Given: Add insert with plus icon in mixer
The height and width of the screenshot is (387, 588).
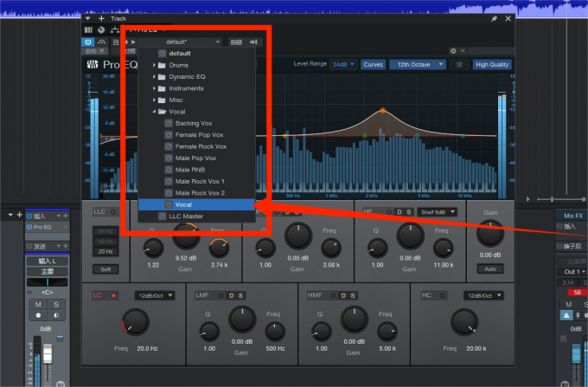Looking at the screenshot, I should click(x=66, y=216).
